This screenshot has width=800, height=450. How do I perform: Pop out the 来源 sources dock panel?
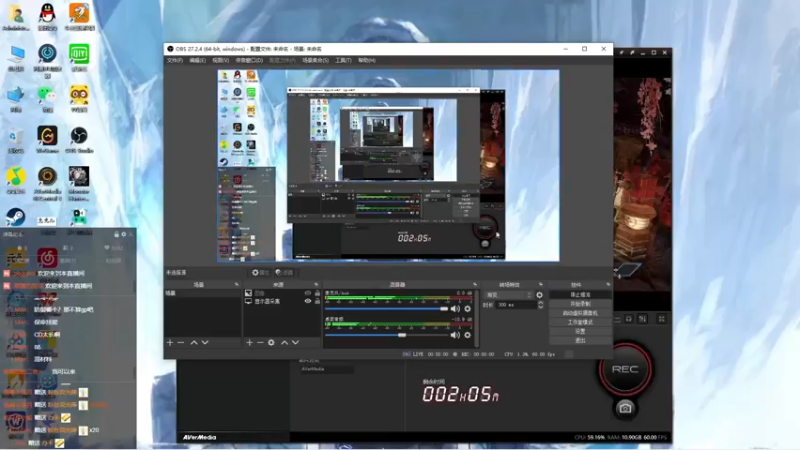pyautogui.click(x=316, y=284)
